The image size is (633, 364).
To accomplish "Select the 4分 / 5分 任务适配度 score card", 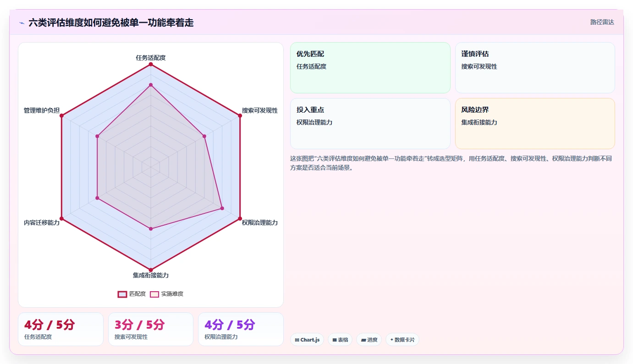I will click(61, 329).
